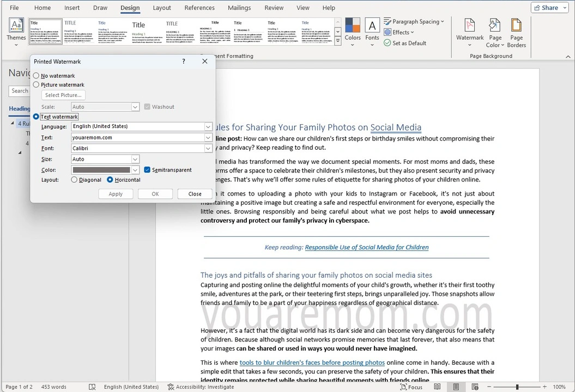Open the Scale dropdown
Screen dimensions: 575x392
(135, 107)
